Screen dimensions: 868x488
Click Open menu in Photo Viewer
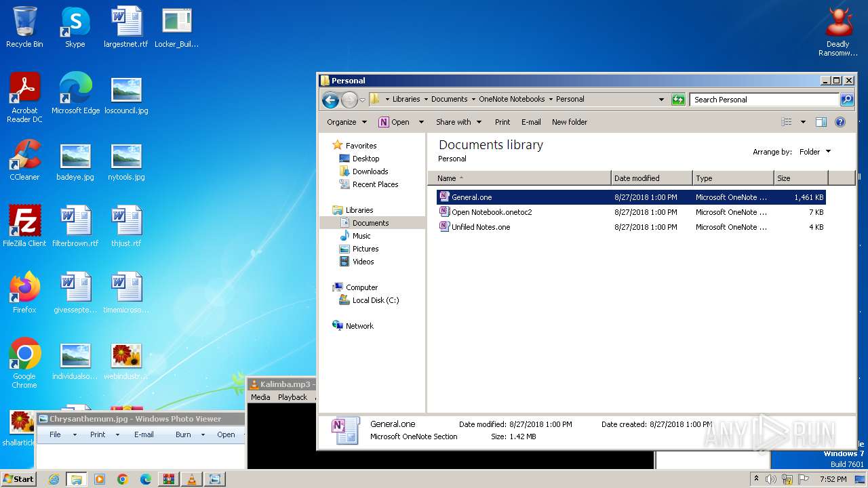[226, 434]
